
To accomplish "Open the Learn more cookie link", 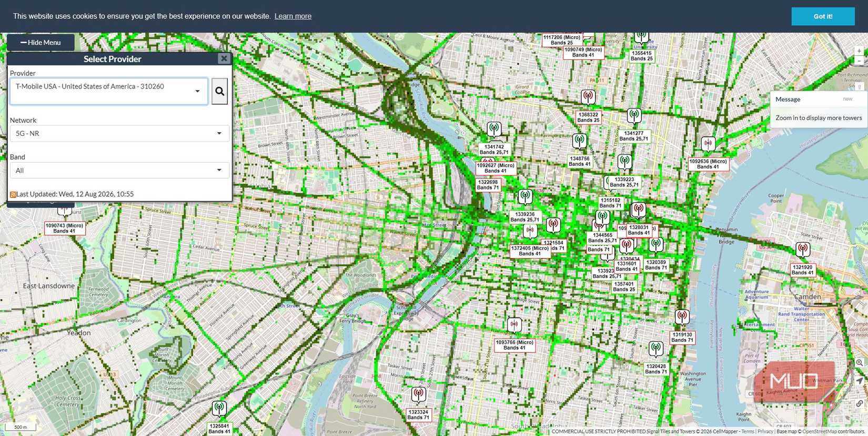I will [293, 16].
